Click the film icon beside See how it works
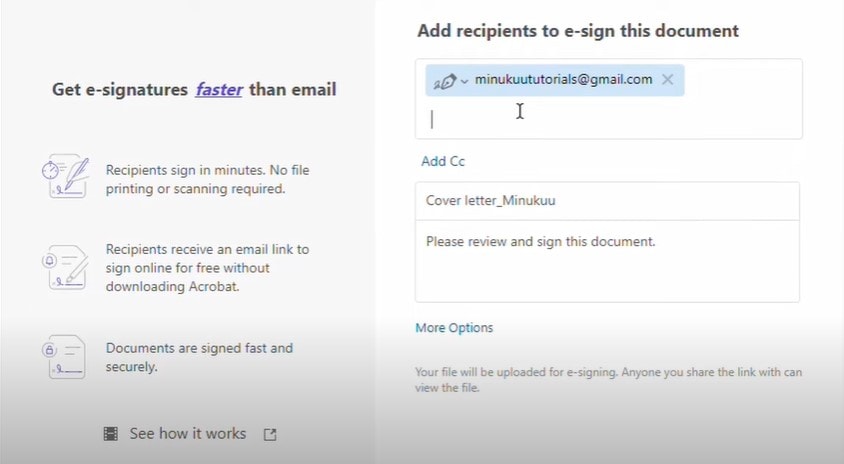 click(111, 434)
